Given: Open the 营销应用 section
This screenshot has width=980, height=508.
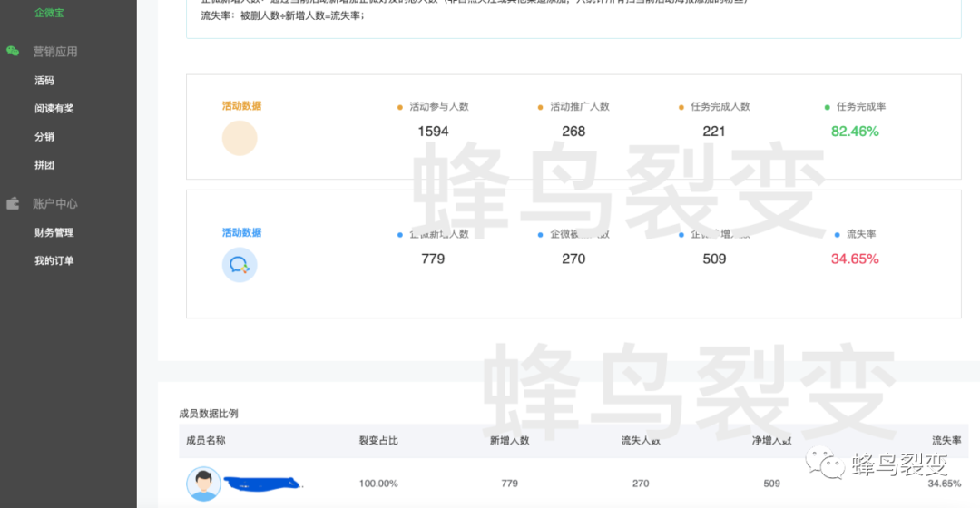Looking at the screenshot, I should 55,52.
